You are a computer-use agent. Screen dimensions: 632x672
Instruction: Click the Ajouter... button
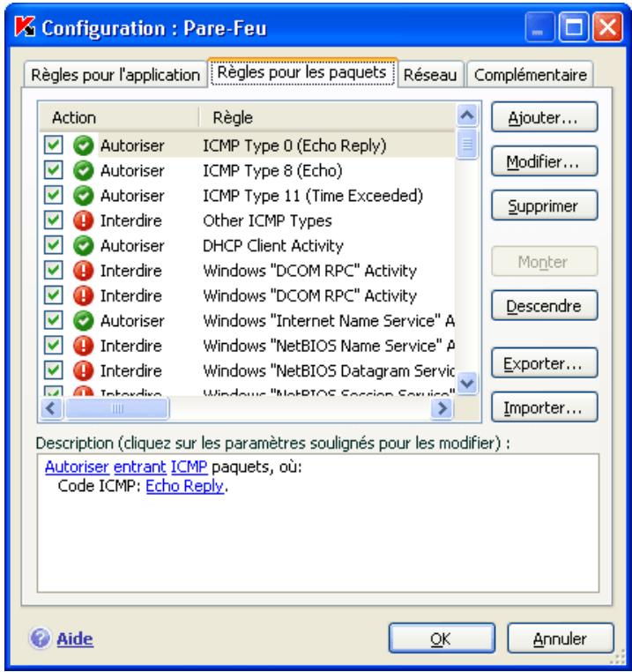(x=544, y=117)
